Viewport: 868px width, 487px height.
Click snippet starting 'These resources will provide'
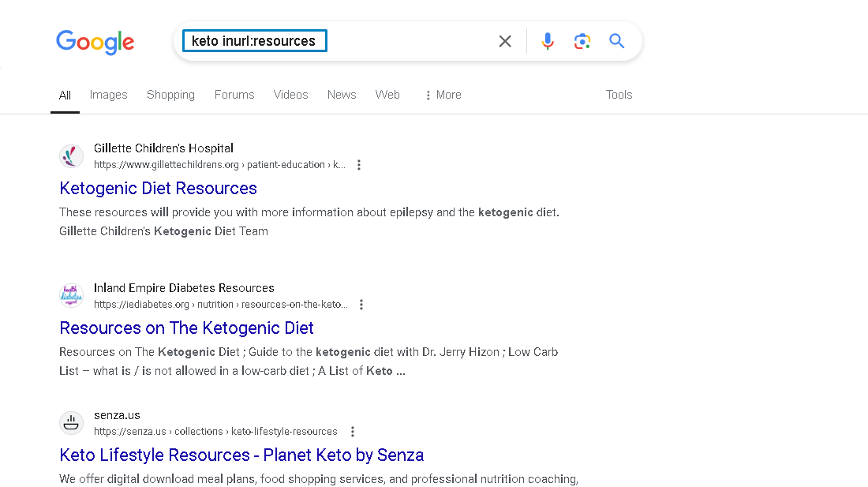(309, 221)
